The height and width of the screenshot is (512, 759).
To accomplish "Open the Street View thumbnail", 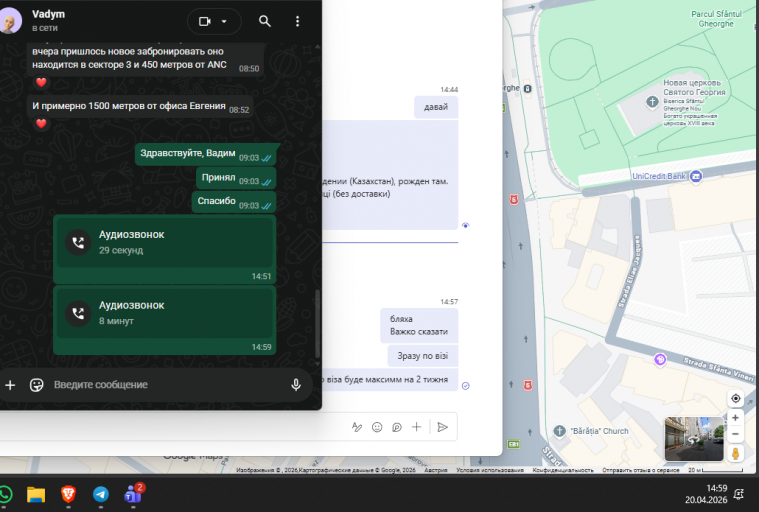I will tap(694, 439).
